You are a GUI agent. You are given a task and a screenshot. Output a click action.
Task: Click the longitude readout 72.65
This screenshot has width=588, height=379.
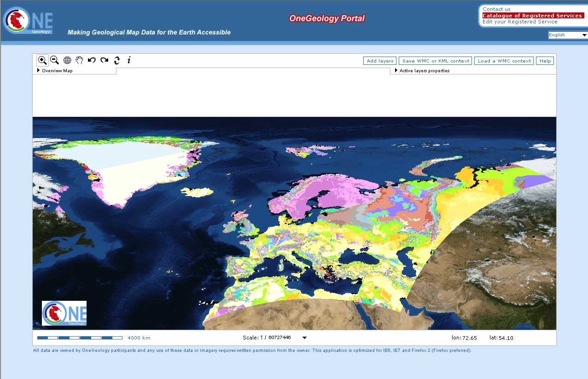click(x=470, y=338)
